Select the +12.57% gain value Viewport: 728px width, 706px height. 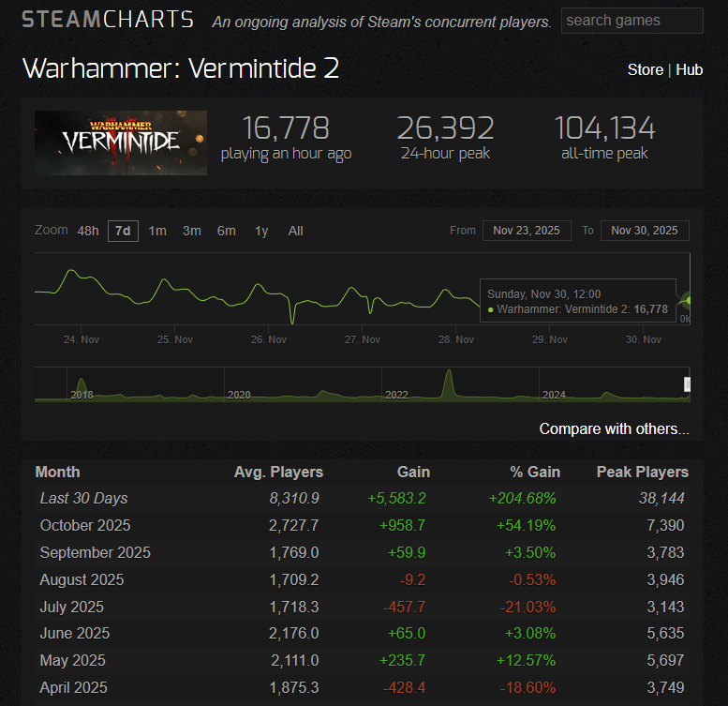pos(526,660)
